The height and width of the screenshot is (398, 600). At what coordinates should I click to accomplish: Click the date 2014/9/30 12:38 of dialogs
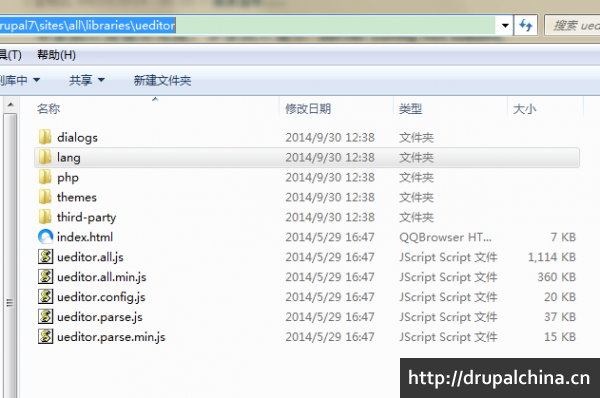[x=330, y=137]
